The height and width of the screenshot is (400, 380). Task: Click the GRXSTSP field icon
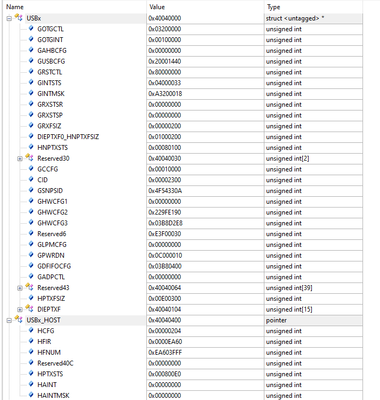point(31,115)
